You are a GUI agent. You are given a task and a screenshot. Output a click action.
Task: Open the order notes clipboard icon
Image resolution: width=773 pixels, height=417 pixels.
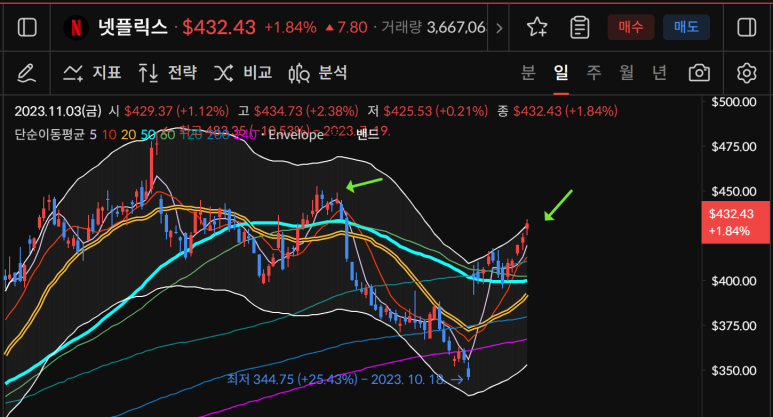pos(580,27)
